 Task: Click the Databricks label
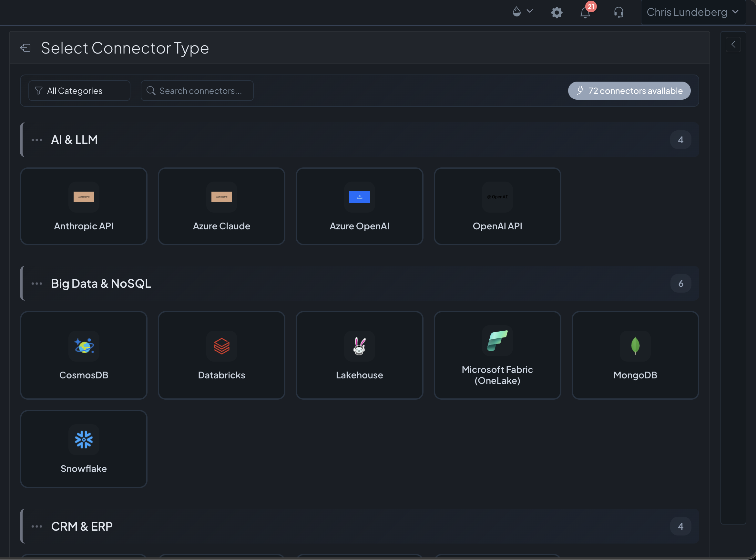click(221, 375)
